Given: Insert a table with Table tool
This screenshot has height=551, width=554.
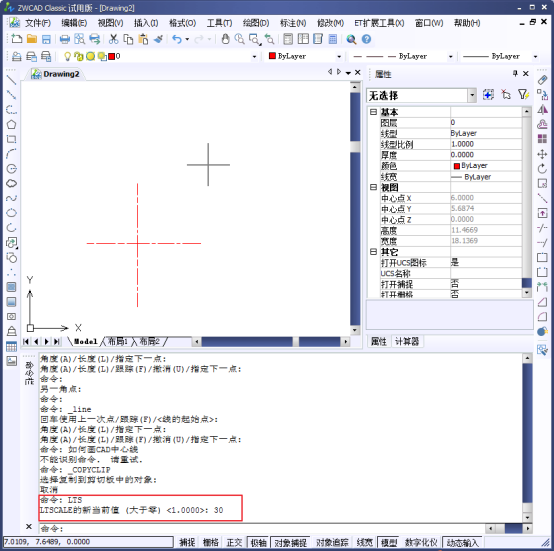Looking at the screenshot, I should click(11, 346).
